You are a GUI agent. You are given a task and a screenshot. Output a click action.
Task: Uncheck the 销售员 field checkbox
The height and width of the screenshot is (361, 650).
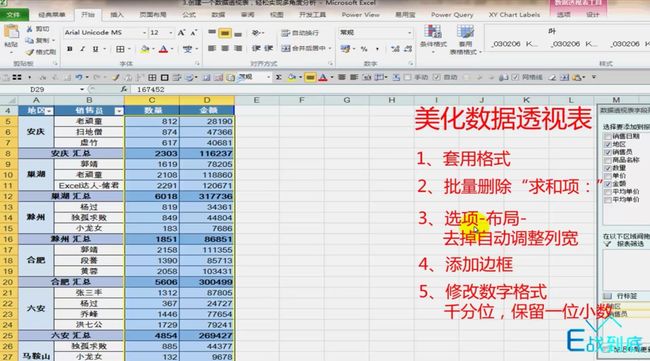coord(608,152)
